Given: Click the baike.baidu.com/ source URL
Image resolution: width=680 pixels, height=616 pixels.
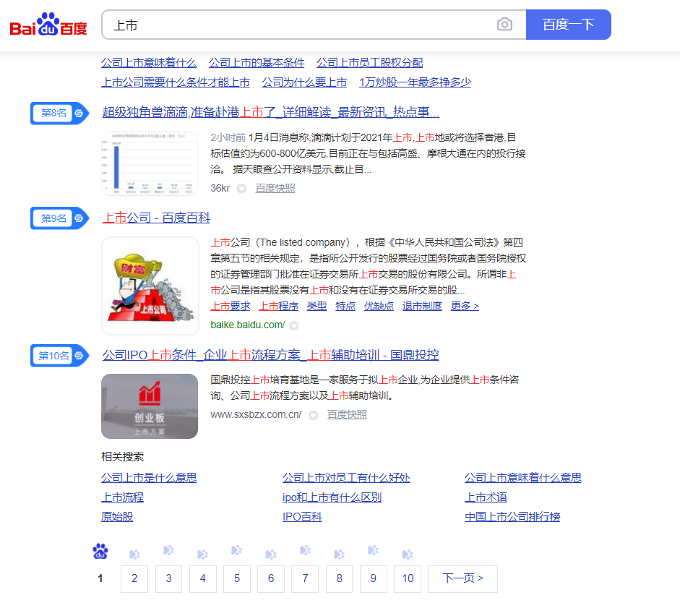Looking at the screenshot, I should [x=248, y=325].
